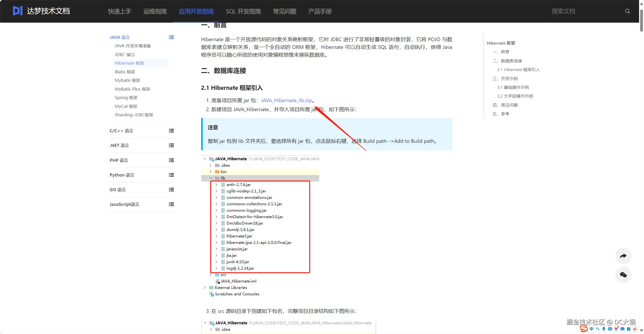
Task: Click the floating share arrow icon
Action: pos(623,256)
